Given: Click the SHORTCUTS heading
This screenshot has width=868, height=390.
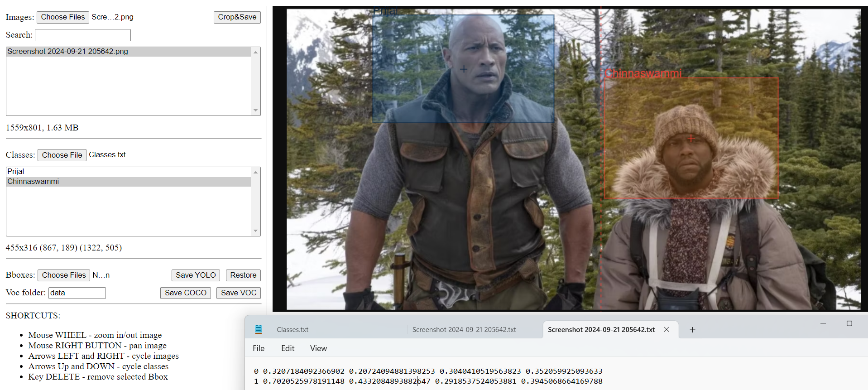Looking at the screenshot, I should coord(33,316).
